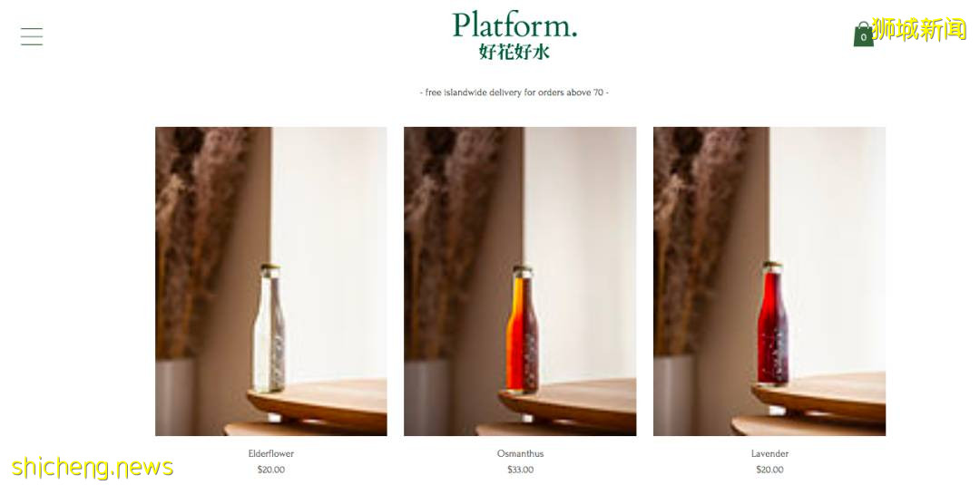Screen dimensions: 980x485
Task: Open the hamburger navigation menu
Action: click(x=32, y=36)
